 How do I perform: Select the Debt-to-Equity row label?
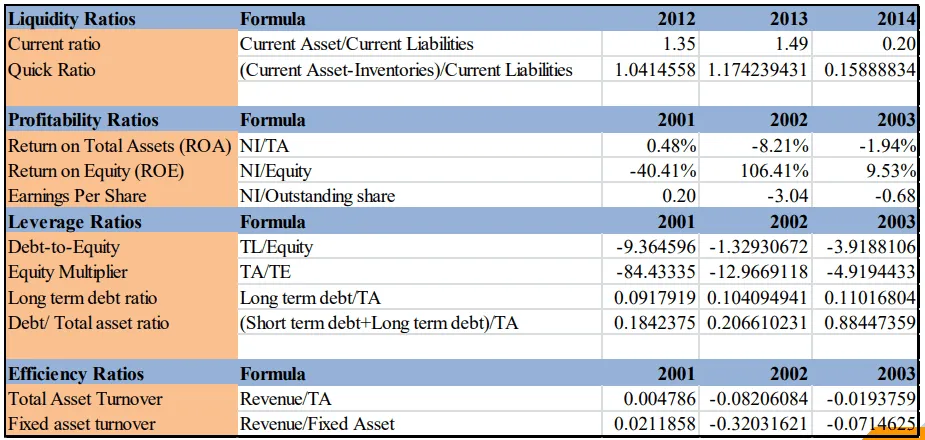point(63,247)
